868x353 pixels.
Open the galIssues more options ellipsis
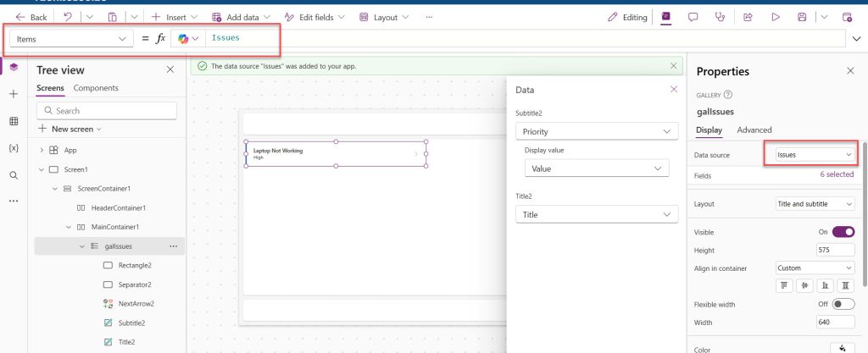click(x=173, y=246)
